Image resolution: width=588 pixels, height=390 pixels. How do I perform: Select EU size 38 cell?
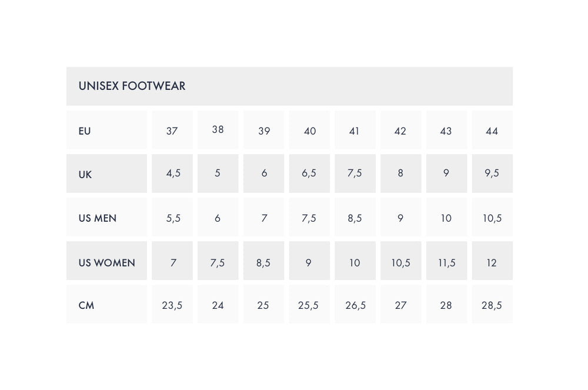pyautogui.click(x=218, y=129)
